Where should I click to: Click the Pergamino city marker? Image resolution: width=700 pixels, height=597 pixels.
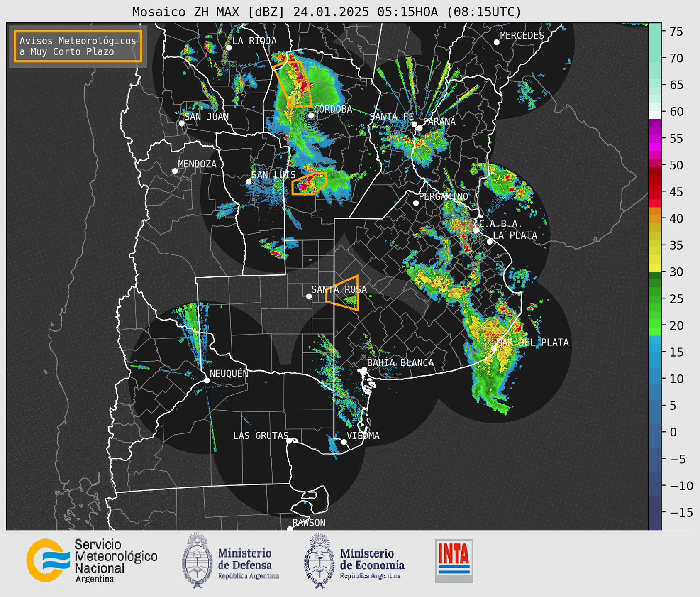coord(416,203)
